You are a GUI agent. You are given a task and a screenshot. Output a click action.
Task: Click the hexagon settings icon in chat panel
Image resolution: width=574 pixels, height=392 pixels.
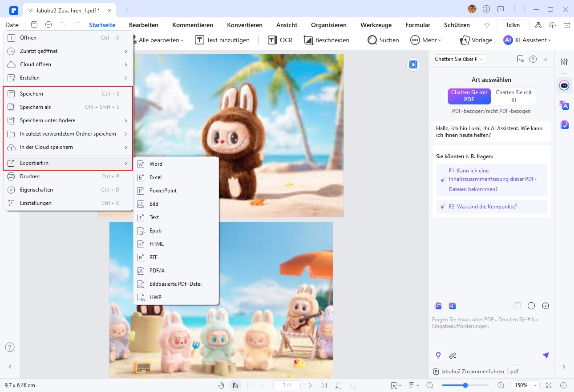[546, 306]
